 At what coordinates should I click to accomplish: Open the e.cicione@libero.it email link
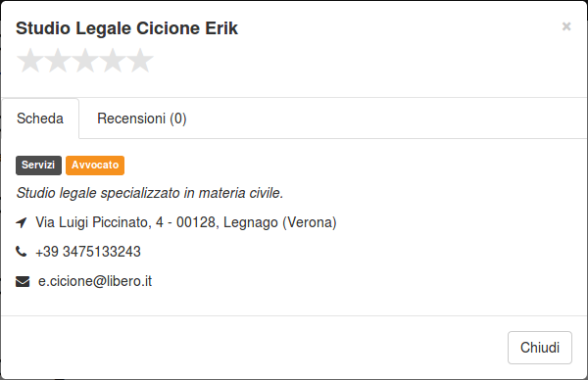(95, 281)
